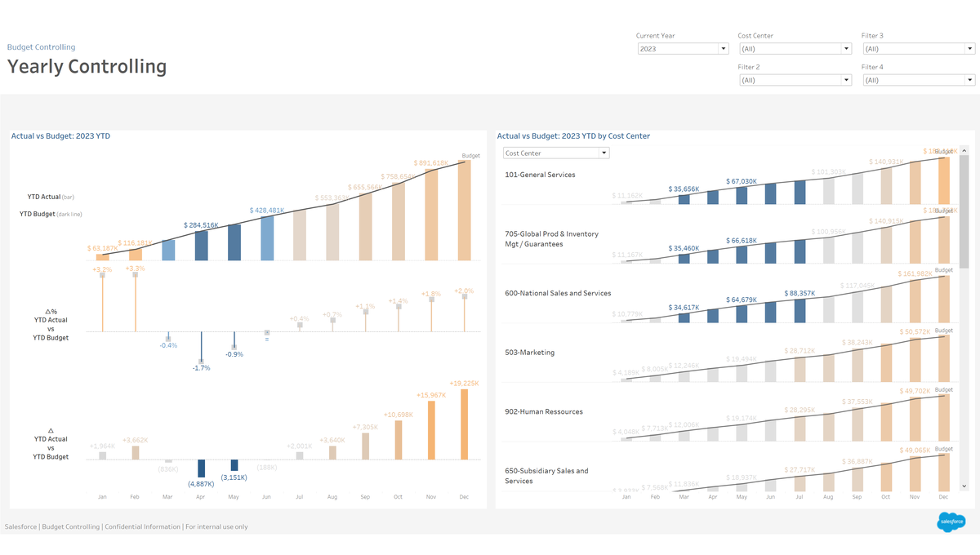This screenshot has height=555, width=980.
Task: Click the +2.0% December variance marker
Action: coord(464,297)
